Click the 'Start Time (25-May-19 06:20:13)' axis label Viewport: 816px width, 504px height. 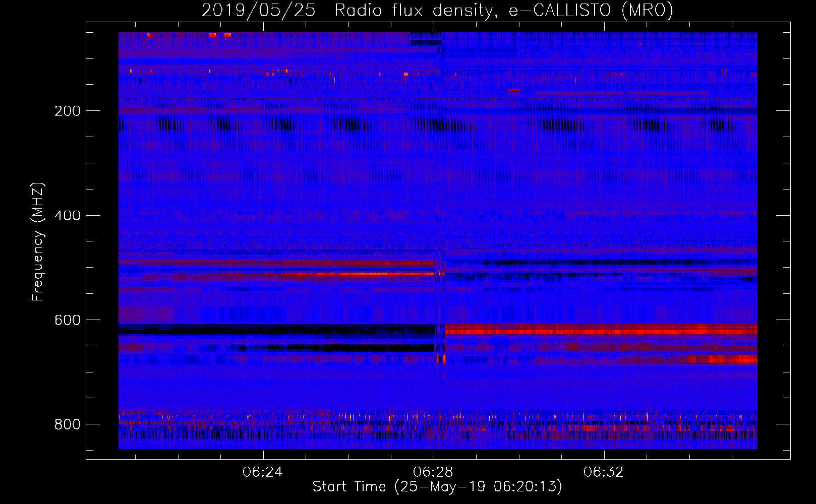tap(437, 487)
